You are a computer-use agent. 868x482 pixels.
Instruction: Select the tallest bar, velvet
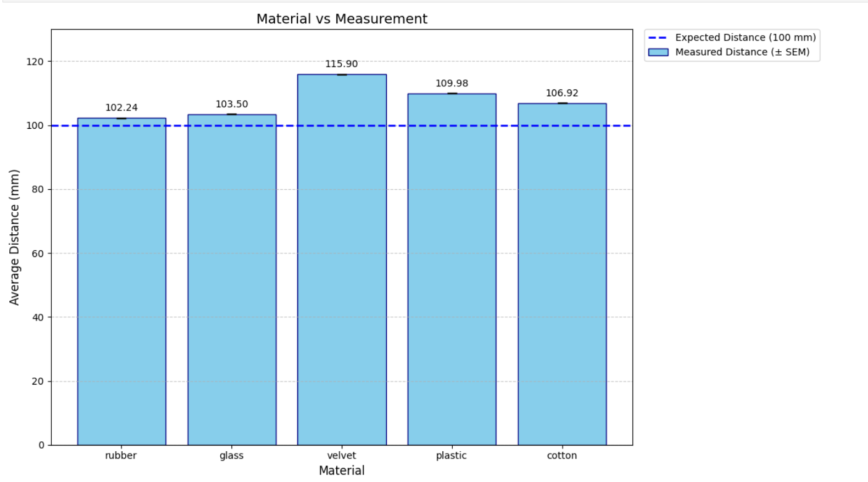point(341,259)
